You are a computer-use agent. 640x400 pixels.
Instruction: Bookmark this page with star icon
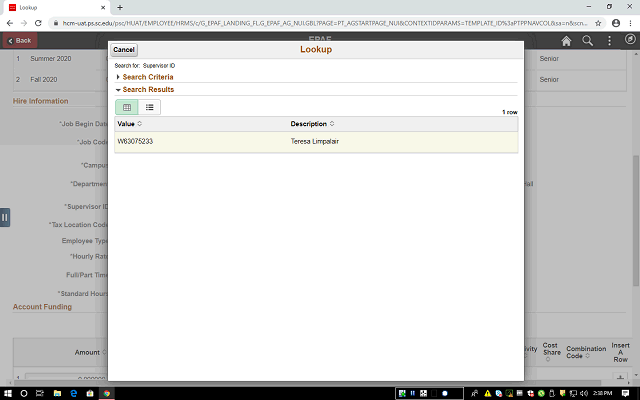(x=598, y=23)
